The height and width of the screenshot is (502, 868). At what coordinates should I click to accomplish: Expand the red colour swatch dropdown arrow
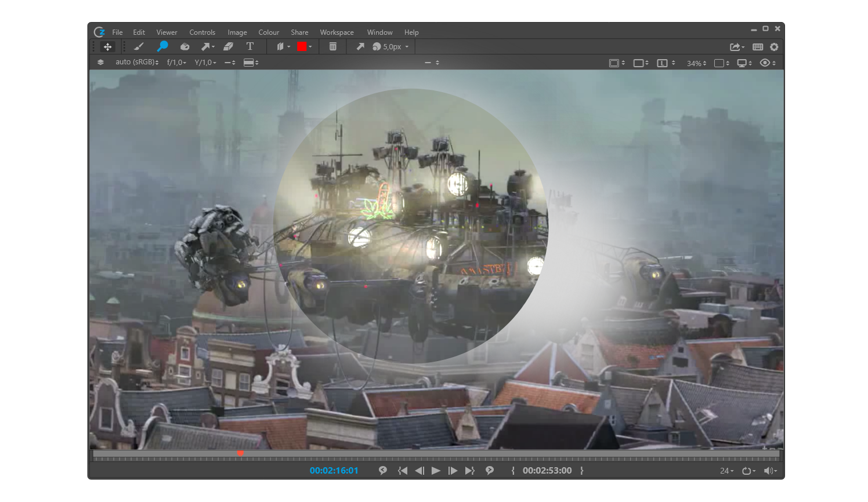pyautogui.click(x=310, y=47)
